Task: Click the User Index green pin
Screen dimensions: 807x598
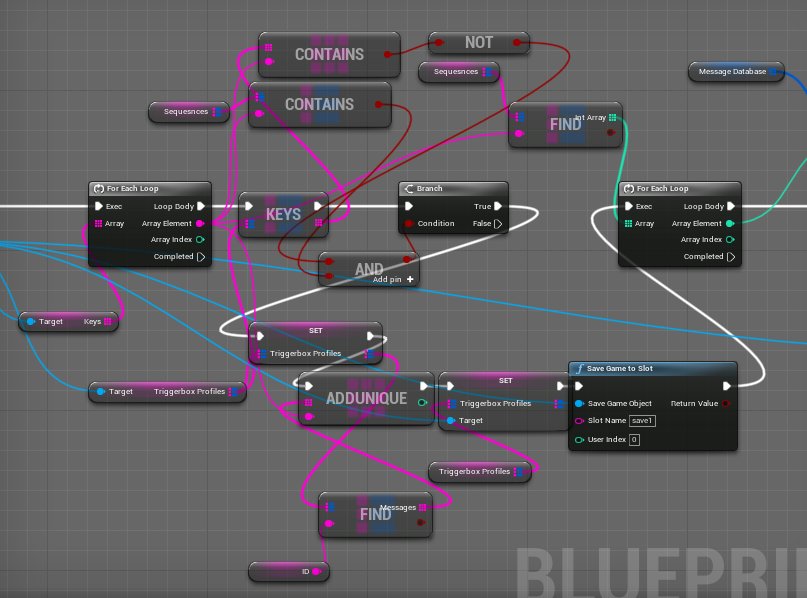Action: tap(579, 439)
